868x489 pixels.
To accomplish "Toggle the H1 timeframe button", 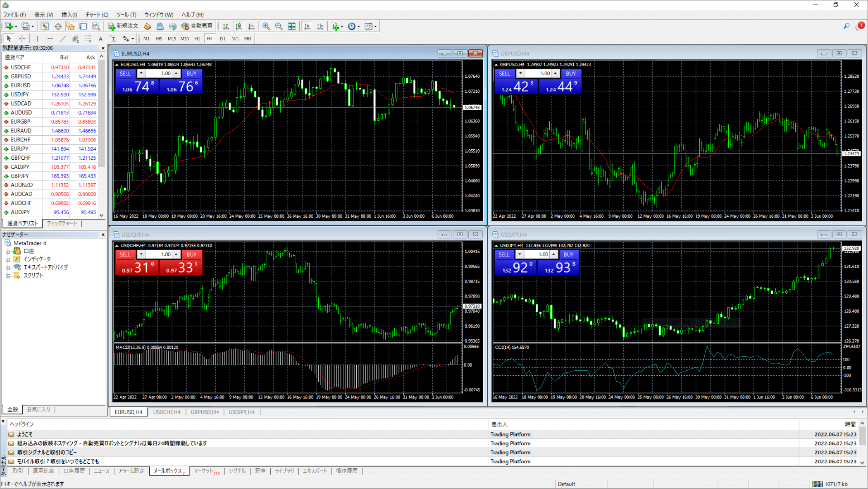I will (x=197, y=38).
